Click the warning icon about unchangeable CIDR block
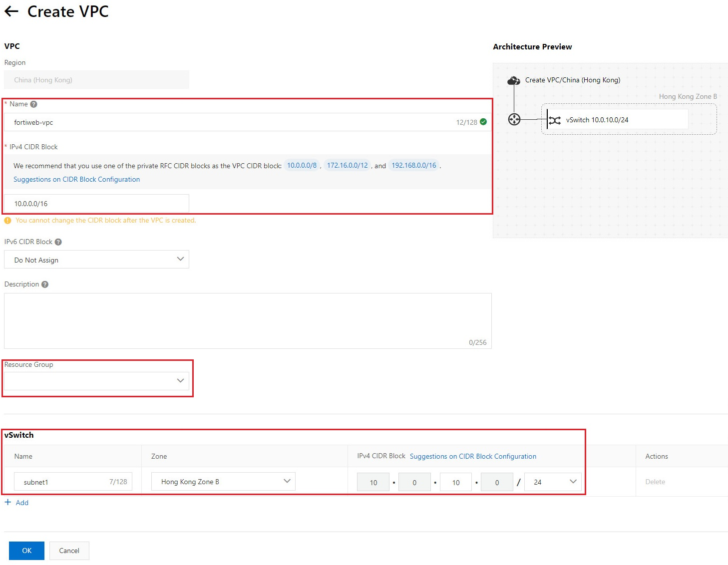This screenshot has height=565, width=728. 7,220
